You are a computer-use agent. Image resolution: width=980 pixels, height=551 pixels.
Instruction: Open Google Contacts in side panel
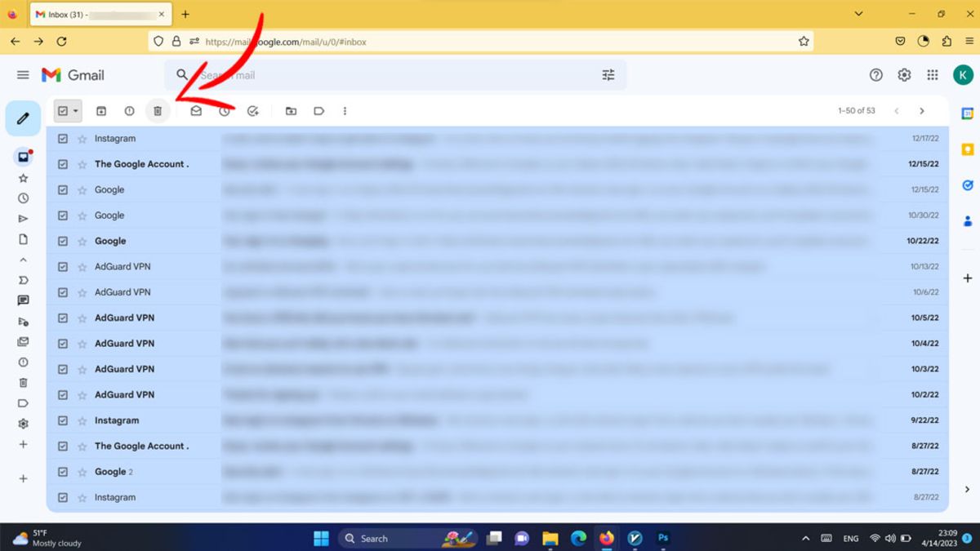pyautogui.click(x=968, y=221)
